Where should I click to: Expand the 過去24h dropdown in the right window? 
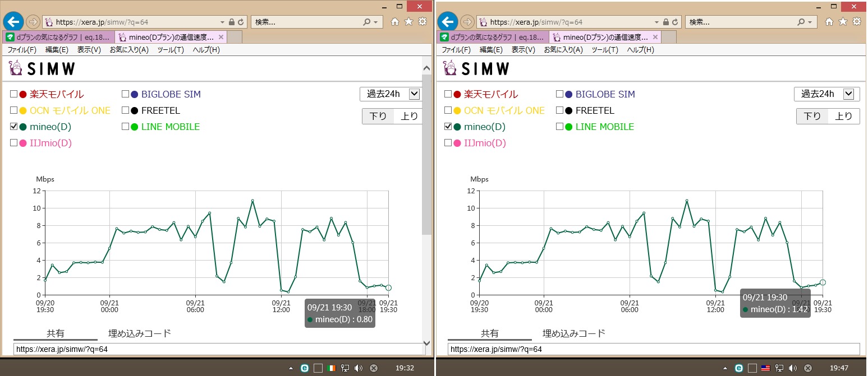coord(824,94)
